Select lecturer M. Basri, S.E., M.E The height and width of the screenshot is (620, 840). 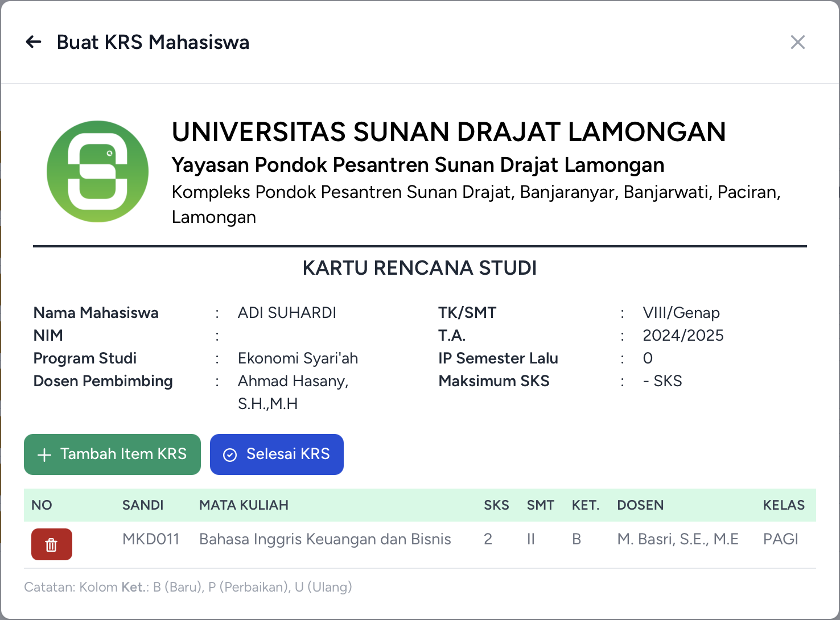(x=678, y=539)
